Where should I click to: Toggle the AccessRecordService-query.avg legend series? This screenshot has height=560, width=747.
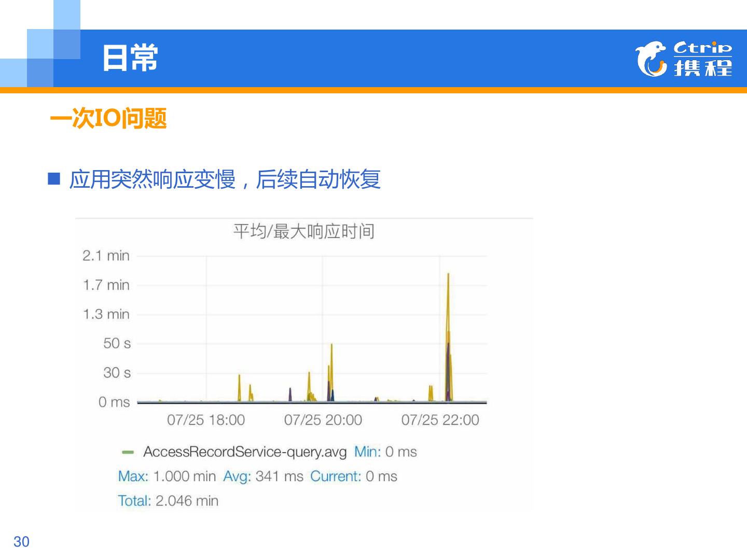(x=245, y=452)
